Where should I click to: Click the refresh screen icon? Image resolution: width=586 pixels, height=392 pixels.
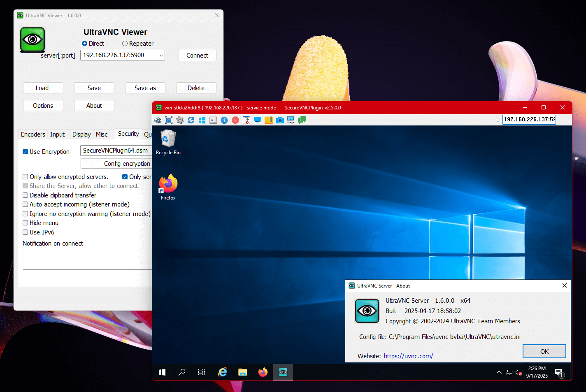coord(191,120)
